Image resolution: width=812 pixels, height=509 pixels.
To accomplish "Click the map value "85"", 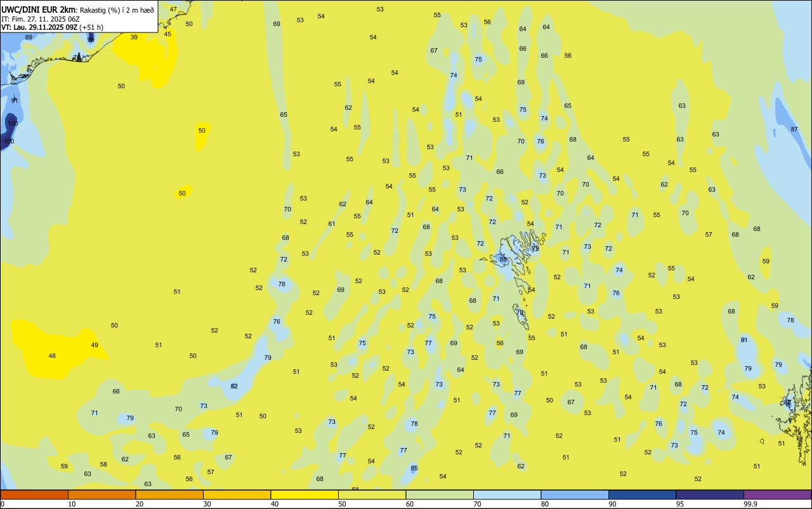I will pos(414,468).
